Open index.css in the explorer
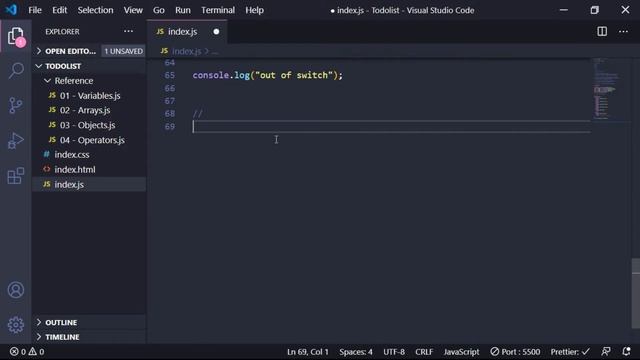This screenshot has width=640, height=360. [x=72, y=155]
